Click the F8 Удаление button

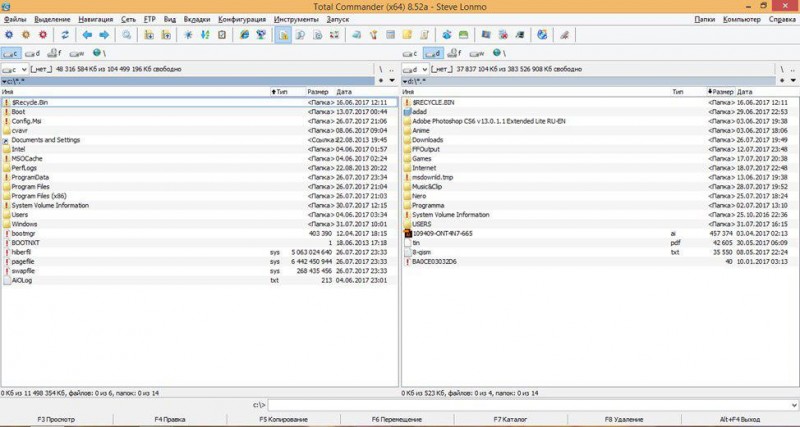(x=624, y=419)
